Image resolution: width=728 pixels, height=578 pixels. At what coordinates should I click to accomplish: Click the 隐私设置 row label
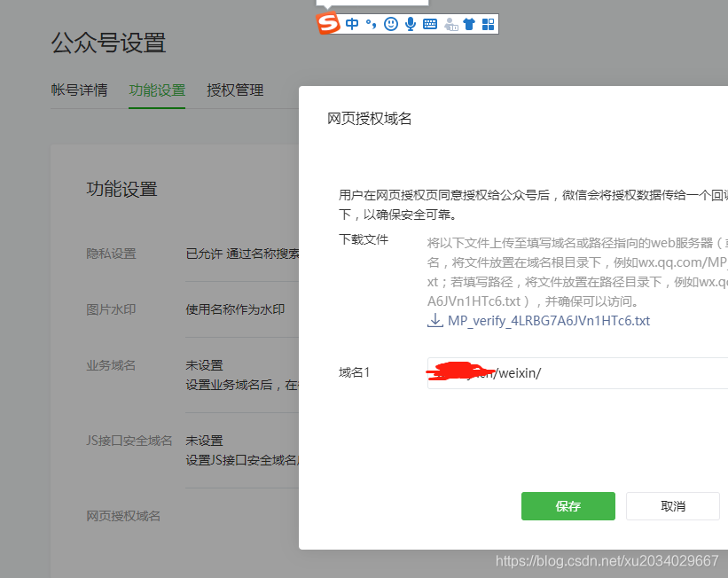[111, 254]
